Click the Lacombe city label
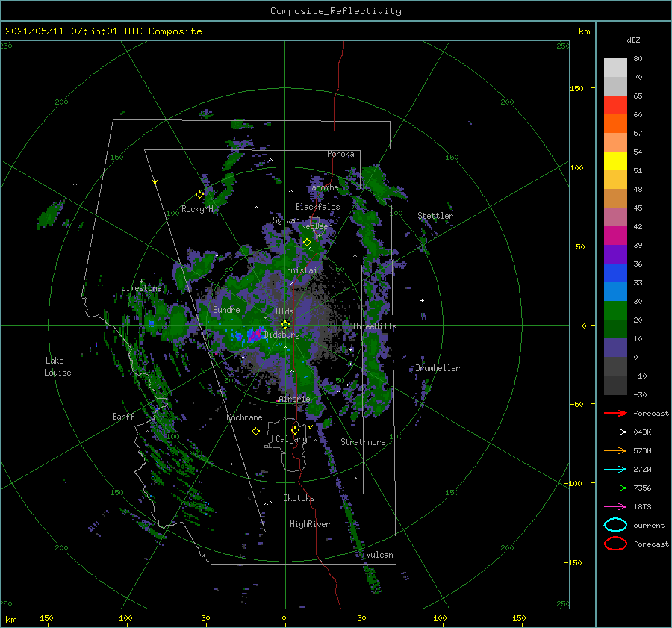This screenshot has width=672, height=628. (323, 187)
